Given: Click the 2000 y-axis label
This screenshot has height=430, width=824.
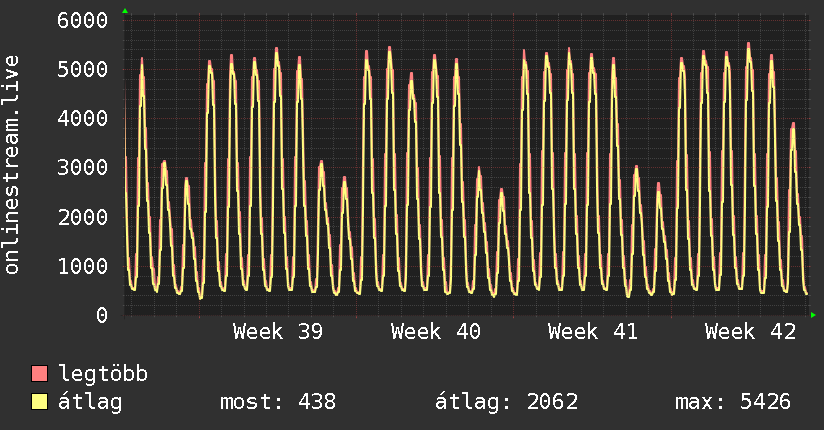Looking at the screenshot, I should (83, 217).
